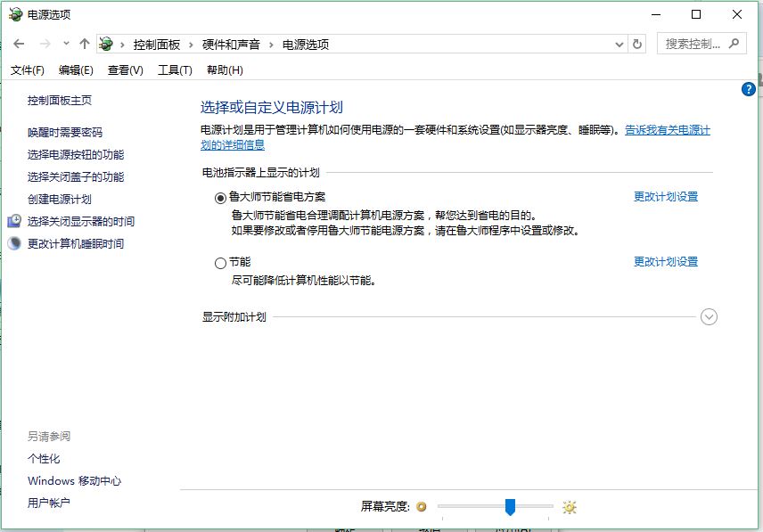This screenshot has height=532, width=763.
Task: Minimize the 电源选项 window
Action: point(656,14)
